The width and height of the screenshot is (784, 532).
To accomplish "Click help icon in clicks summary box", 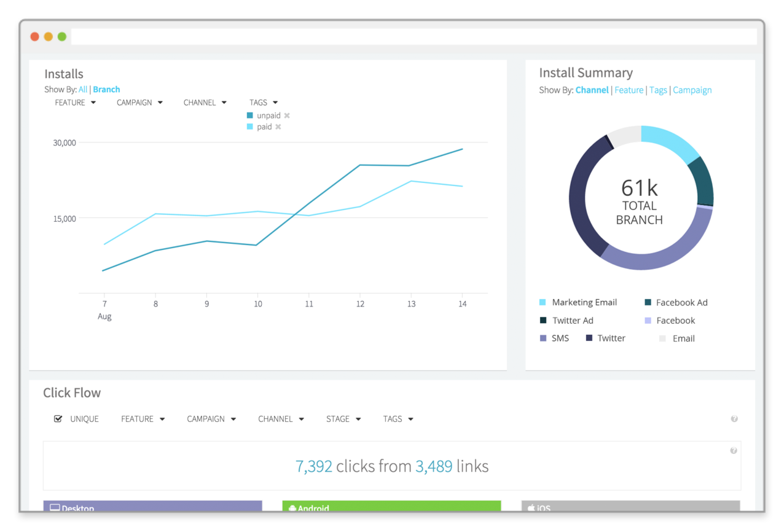I will (x=733, y=451).
